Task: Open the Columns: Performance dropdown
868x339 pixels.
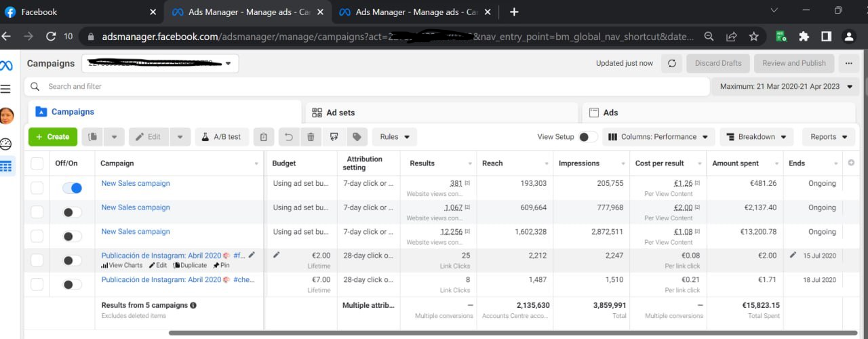Action: pos(658,137)
